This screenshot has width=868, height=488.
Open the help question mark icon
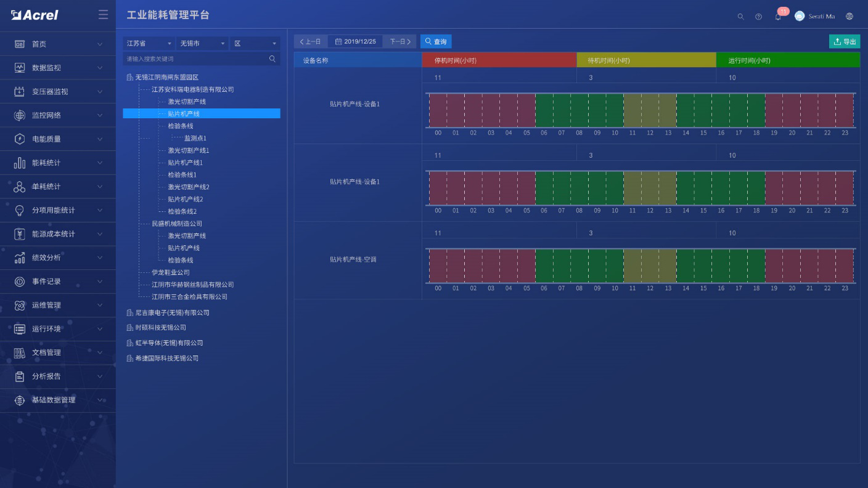point(758,17)
